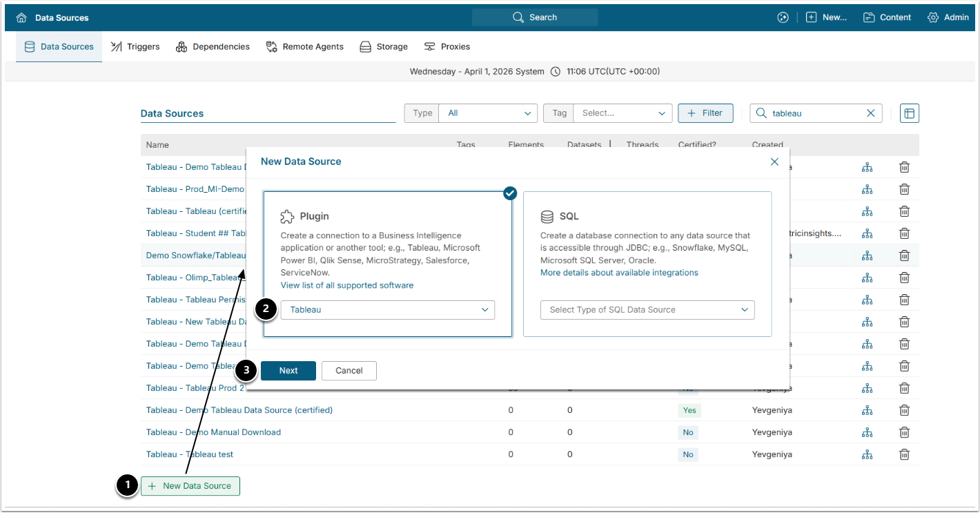Delete the Tableau test data source
The image size is (980, 513).
tap(904, 454)
